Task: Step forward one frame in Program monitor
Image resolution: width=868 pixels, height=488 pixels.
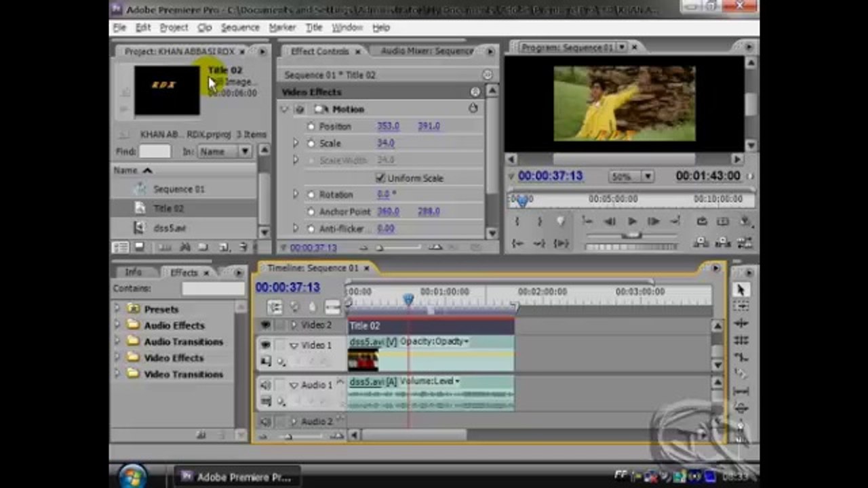Action: point(654,221)
